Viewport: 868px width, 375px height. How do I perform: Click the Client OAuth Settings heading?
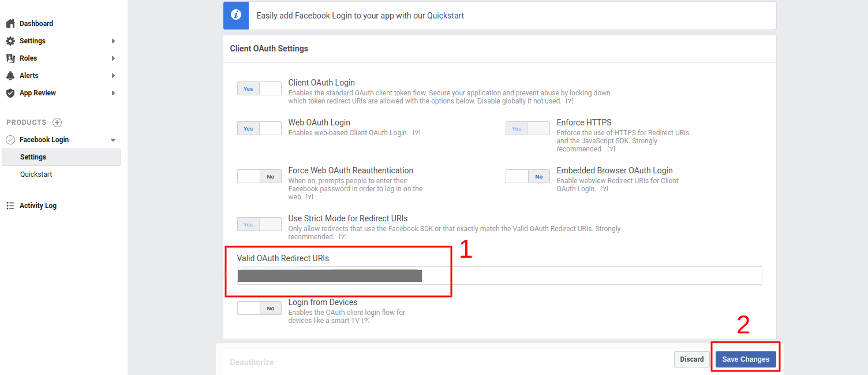pos(269,49)
